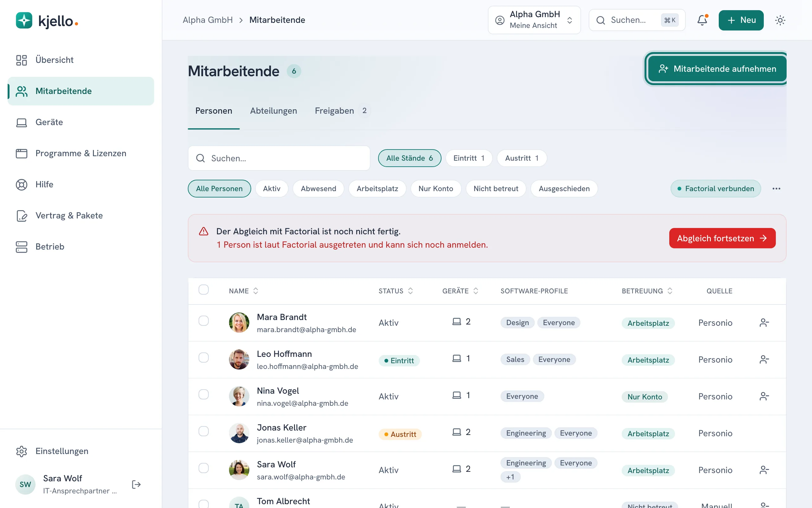The height and width of the screenshot is (508, 812).
Task: Check the box for Mara Brandt
Action: (x=203, y=321)
